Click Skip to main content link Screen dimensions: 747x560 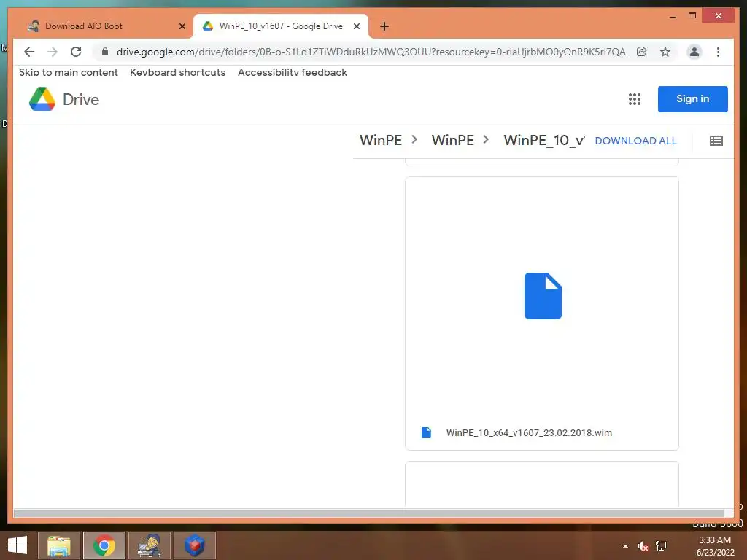[x=68, y=72]
